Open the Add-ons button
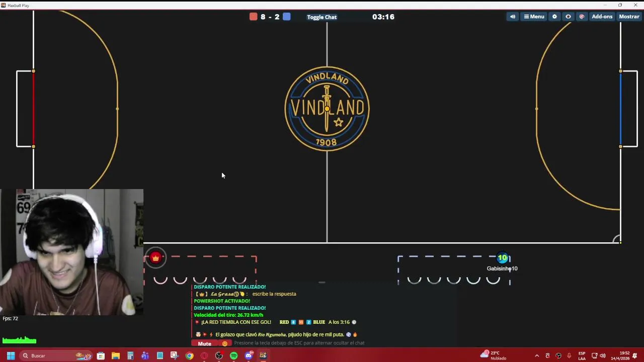Image resolution: width=644 pixels, height=362 pixels. click(602, 17)
